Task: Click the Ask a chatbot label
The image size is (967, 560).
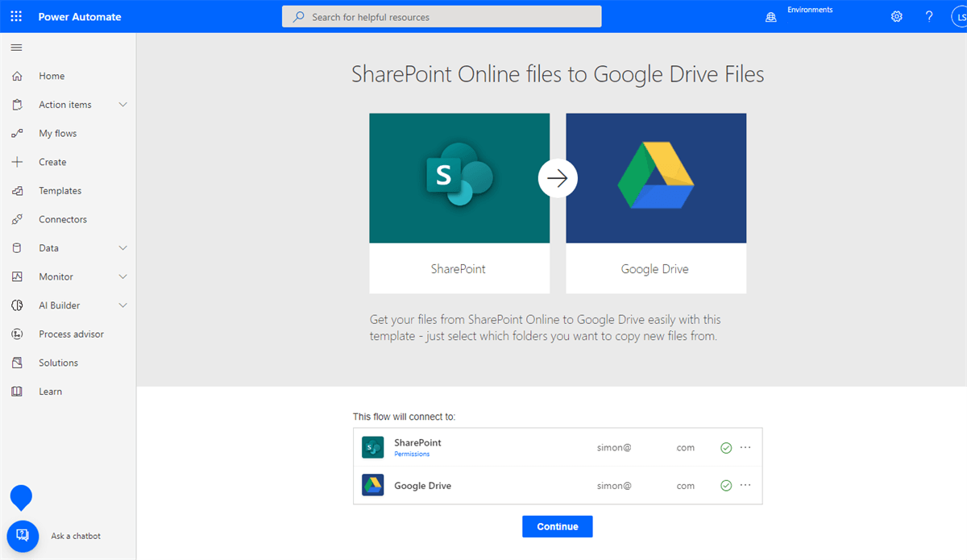Action: (x=76, y=536)
